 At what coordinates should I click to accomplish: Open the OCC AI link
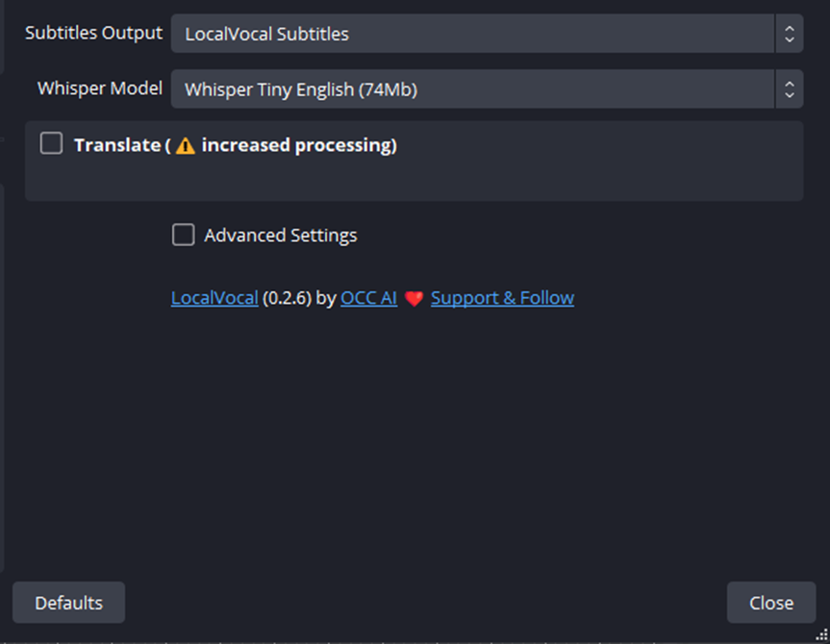369,298
